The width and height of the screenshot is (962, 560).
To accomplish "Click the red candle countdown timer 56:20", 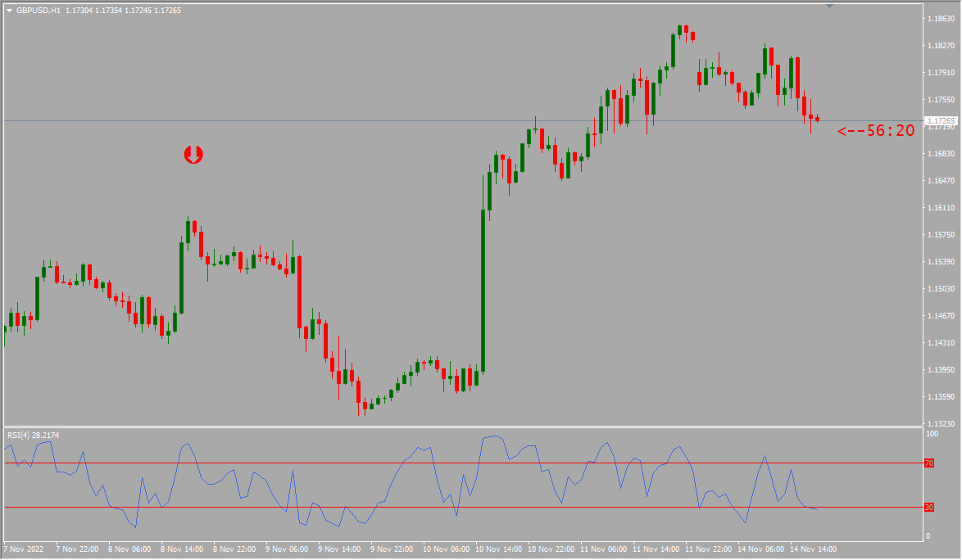I will (876, 130).
